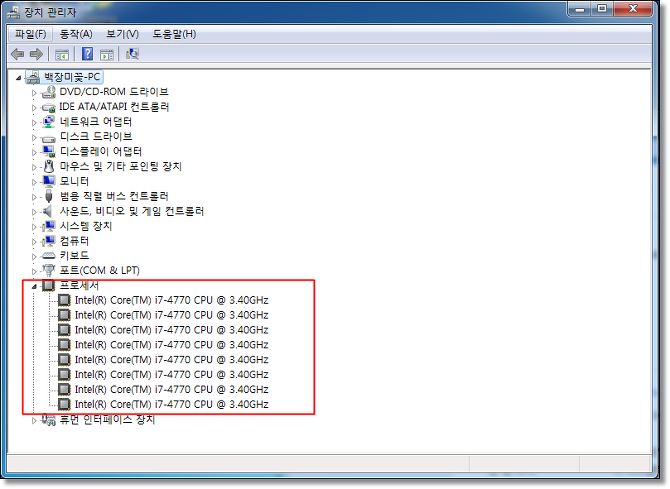670x489 pixels.
Task: Select the 백장미꽃-PC computer icon
Action: tap(33, 77)
